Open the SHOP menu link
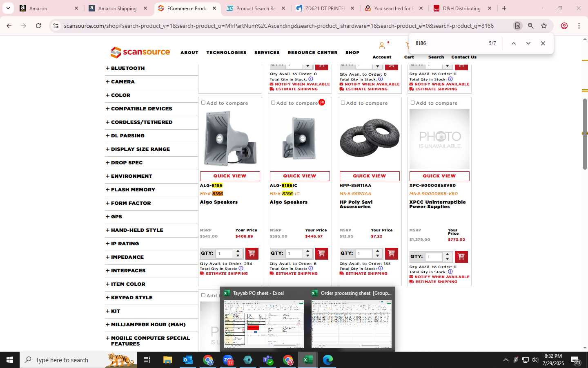The image size is (588, 368). tap(352, 52)
